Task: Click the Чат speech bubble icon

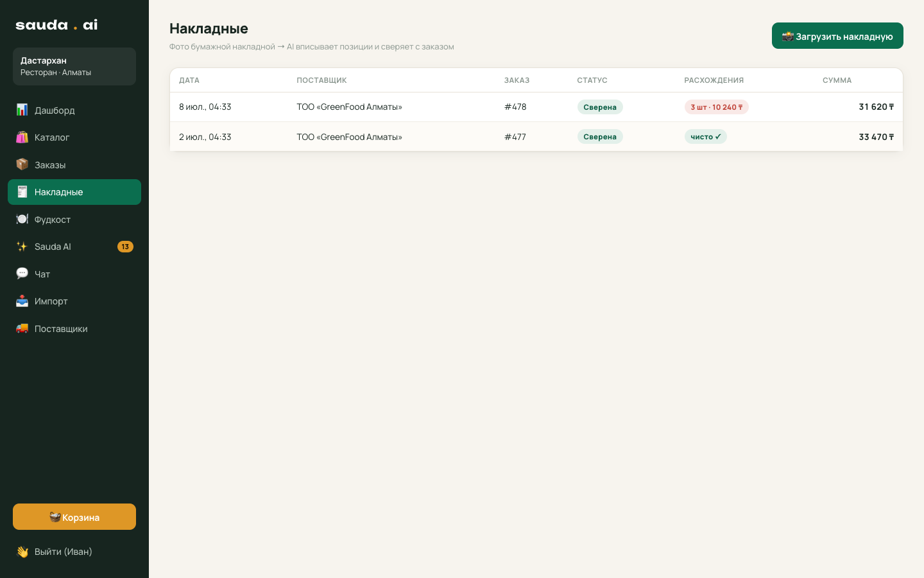Action: [22, 274]
